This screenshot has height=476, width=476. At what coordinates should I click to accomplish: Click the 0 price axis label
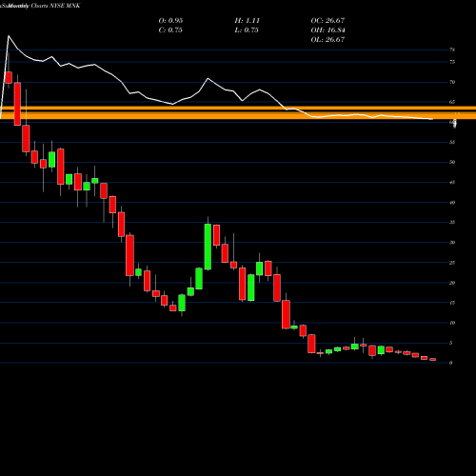(451, 363)
